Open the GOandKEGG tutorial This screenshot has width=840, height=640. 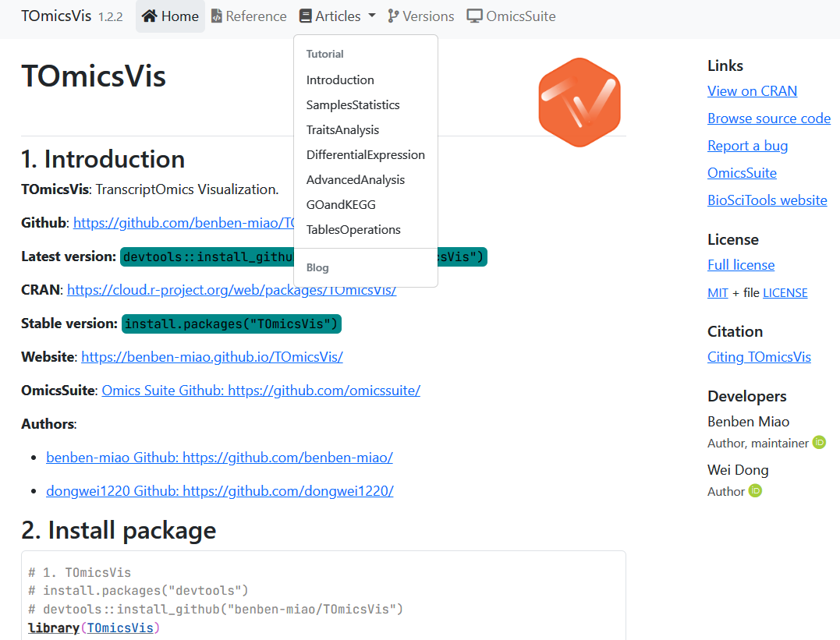coord(341,205)
